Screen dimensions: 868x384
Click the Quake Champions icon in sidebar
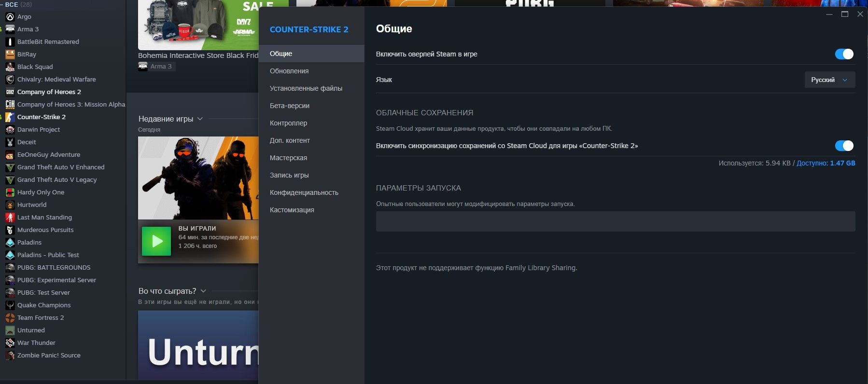tap(10, 305)
